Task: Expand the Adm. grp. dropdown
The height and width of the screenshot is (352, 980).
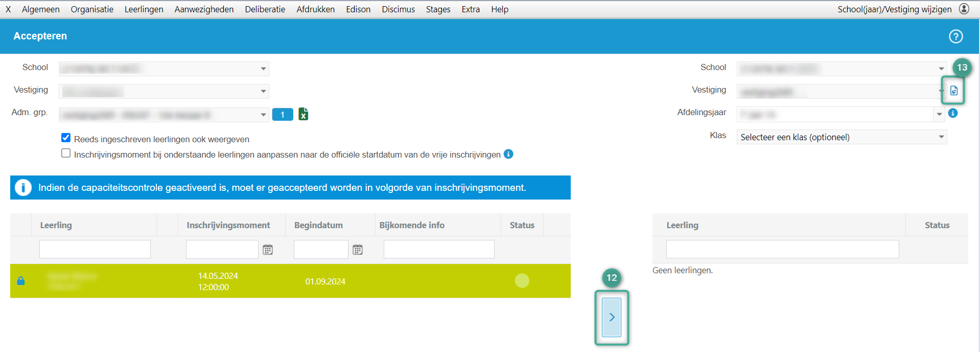Action: coord(263,115)
